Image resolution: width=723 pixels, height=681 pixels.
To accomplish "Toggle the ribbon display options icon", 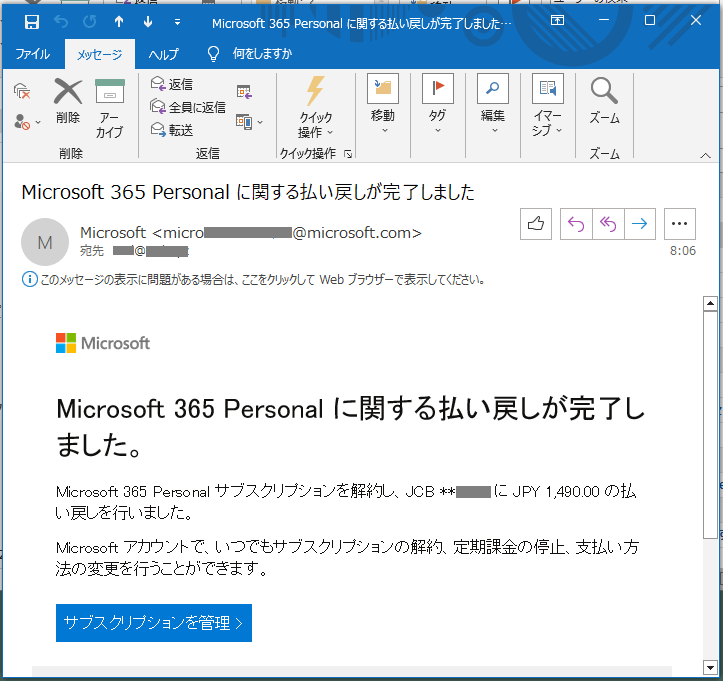I will pyautogui.click(x=557, y=21).
